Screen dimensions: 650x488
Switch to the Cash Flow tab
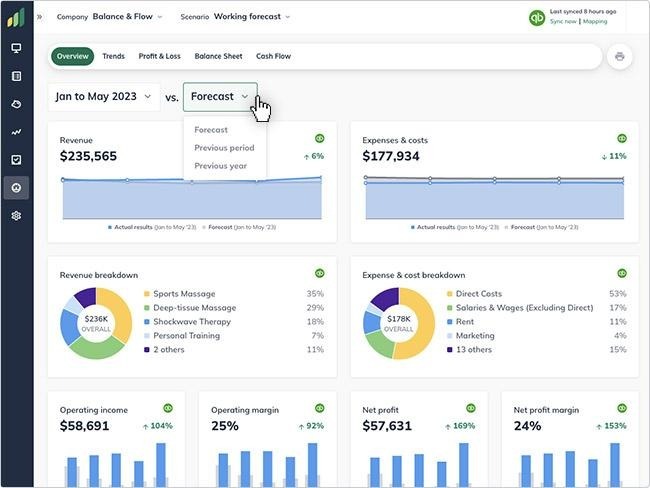[273, 56]
